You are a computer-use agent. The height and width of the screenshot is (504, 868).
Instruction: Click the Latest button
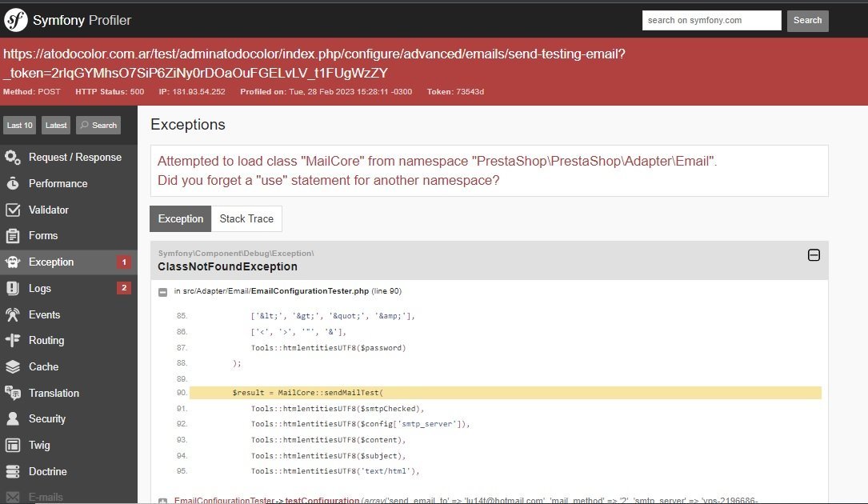(56, 125)
